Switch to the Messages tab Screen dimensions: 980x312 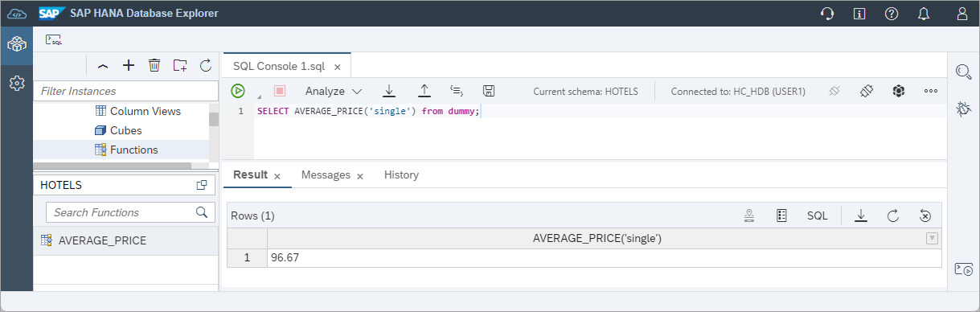pyautogui.click(x=326, y=174)
